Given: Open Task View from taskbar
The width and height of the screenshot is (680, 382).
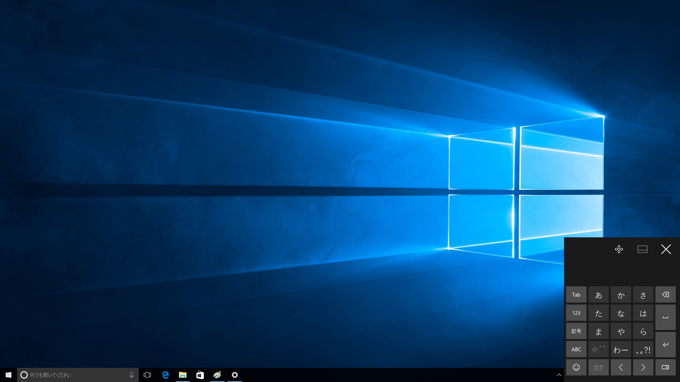Looking at the screenshot, I should point(147,375).
